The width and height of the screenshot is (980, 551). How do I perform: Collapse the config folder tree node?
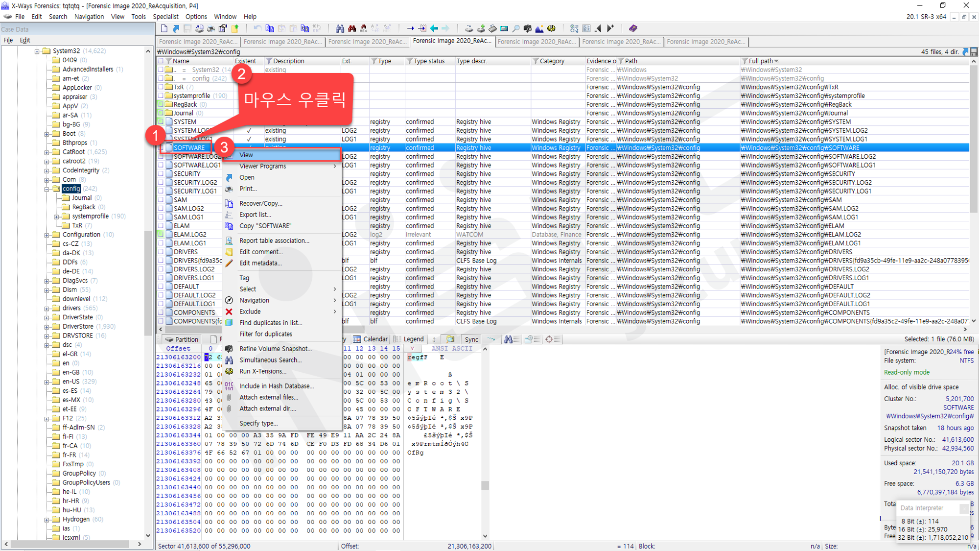pyautogui.click(x=47, y=189)
